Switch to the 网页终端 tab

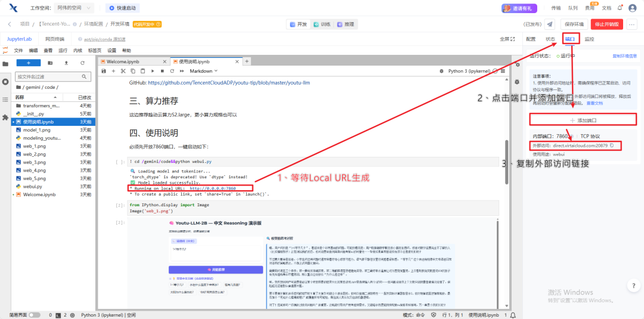[55, 39]
